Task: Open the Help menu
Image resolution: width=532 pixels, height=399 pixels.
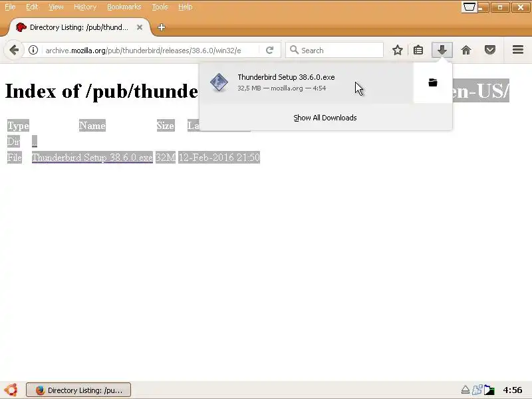Action: (x=186, y=7)
